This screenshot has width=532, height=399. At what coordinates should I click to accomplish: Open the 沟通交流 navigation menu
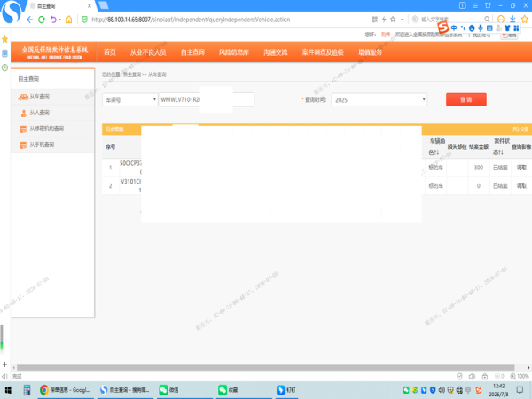click(275, 52)
